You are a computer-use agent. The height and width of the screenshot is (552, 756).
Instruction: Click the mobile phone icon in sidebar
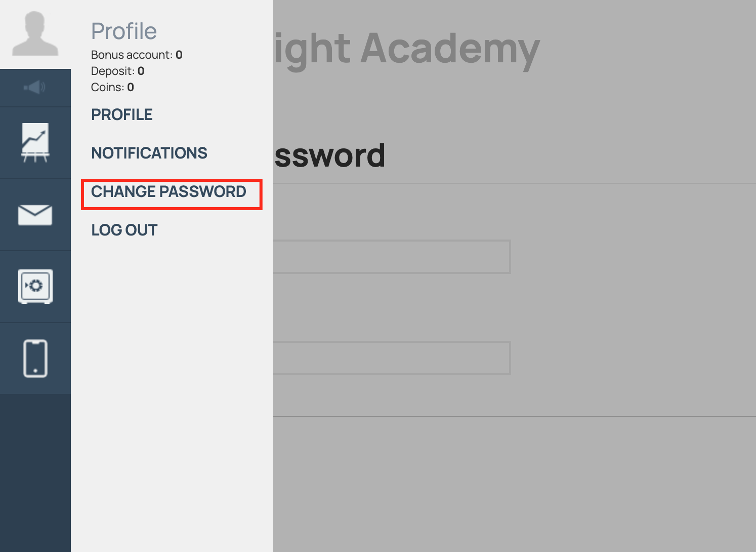[35, 358]
